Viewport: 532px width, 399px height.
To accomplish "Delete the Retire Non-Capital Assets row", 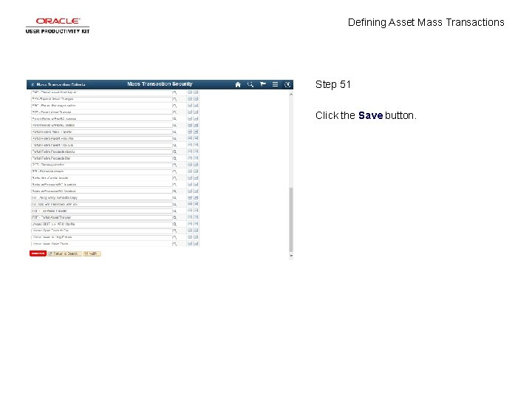I will pyautogui.click(x=196, y=178).
